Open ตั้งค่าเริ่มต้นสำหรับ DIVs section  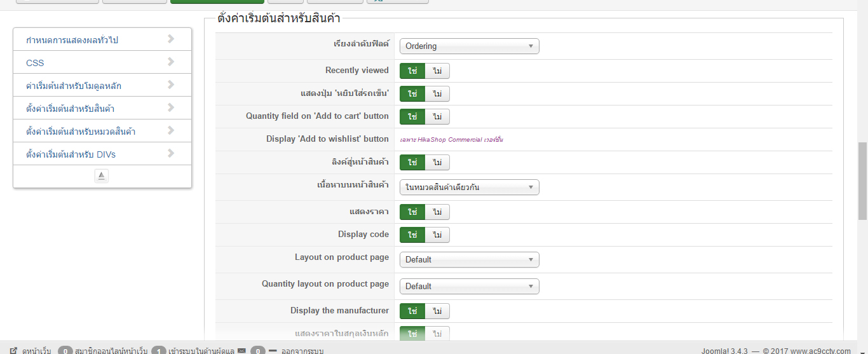click(x=102, y=154)
